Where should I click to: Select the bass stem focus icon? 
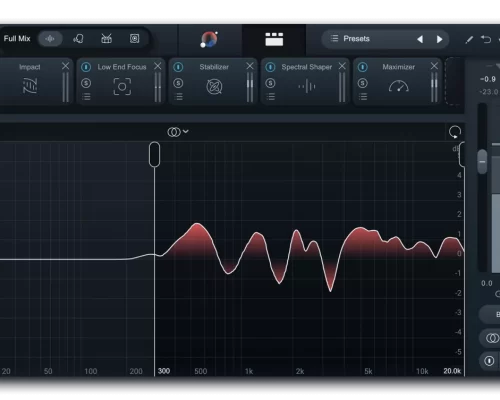pos(134,39)
